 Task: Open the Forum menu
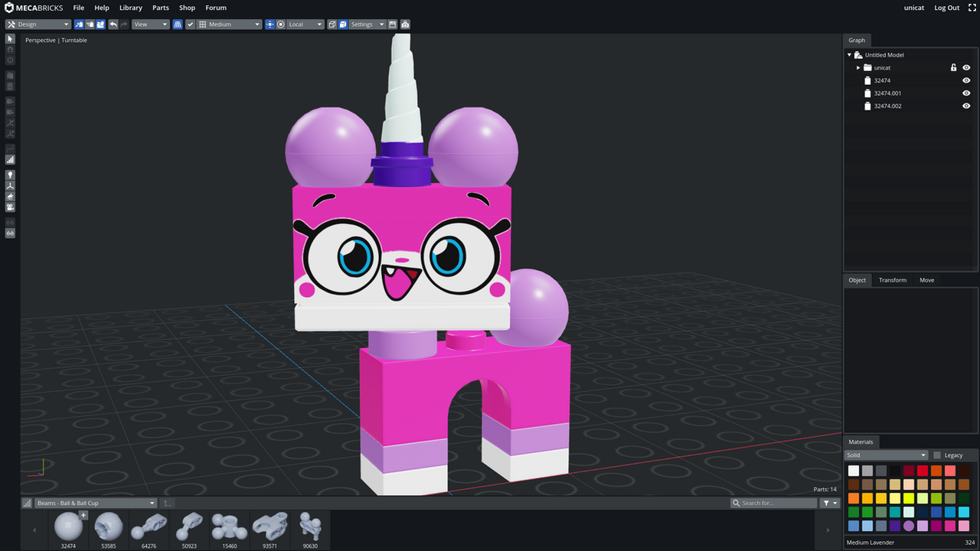tap(216, 8)
